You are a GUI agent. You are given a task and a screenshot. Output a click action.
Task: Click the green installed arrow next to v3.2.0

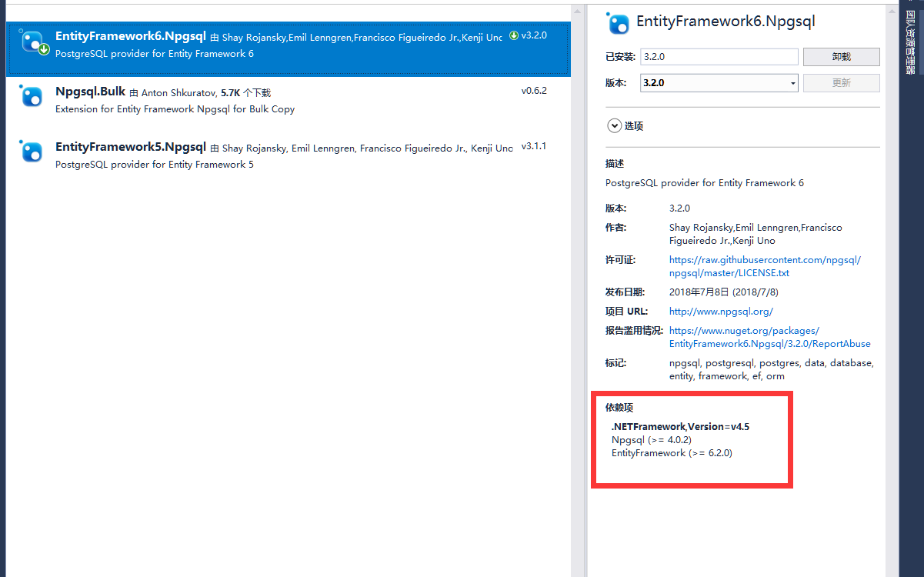[x=513, y=35]
